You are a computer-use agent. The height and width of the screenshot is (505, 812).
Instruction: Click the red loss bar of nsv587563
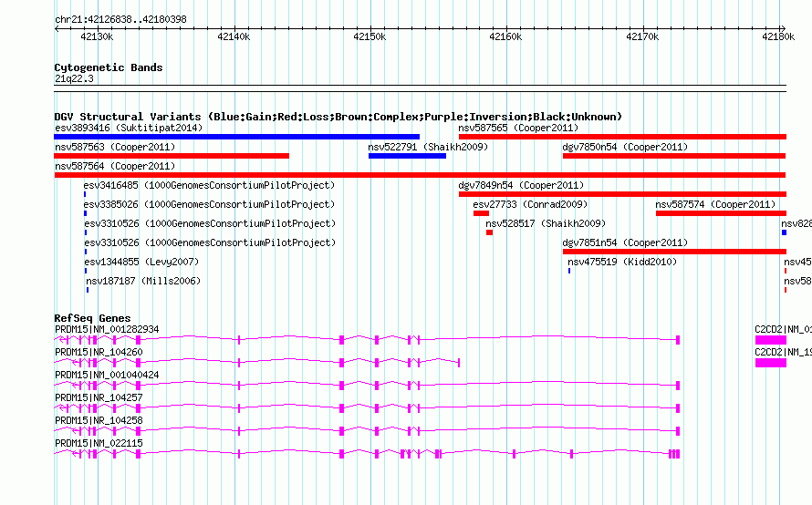(x=172, y=156)
